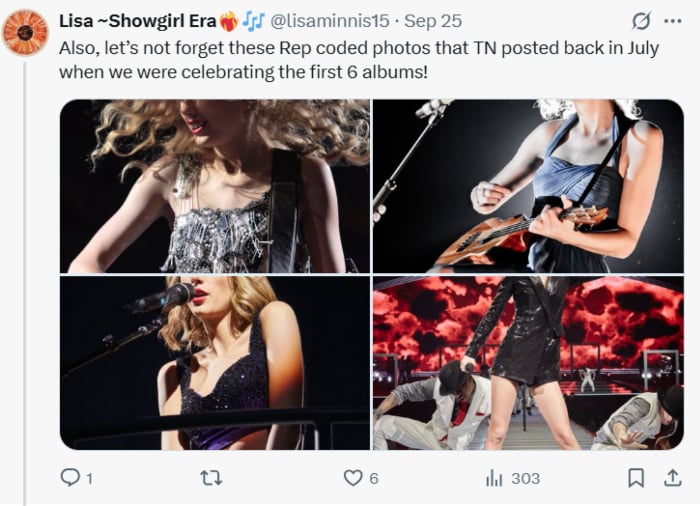View the bottom-left purple dress microphone photo

[x=214, y=363]
